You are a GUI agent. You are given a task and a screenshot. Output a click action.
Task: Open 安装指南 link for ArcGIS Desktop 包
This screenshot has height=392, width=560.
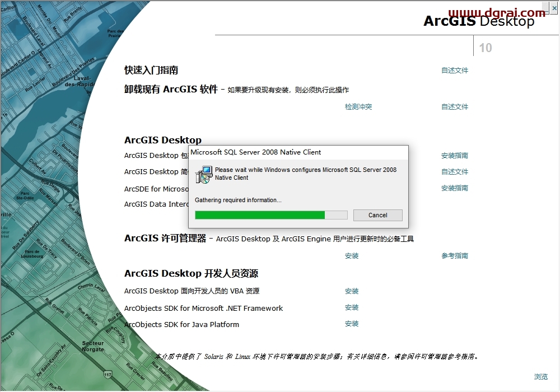[x=455, y=156]
